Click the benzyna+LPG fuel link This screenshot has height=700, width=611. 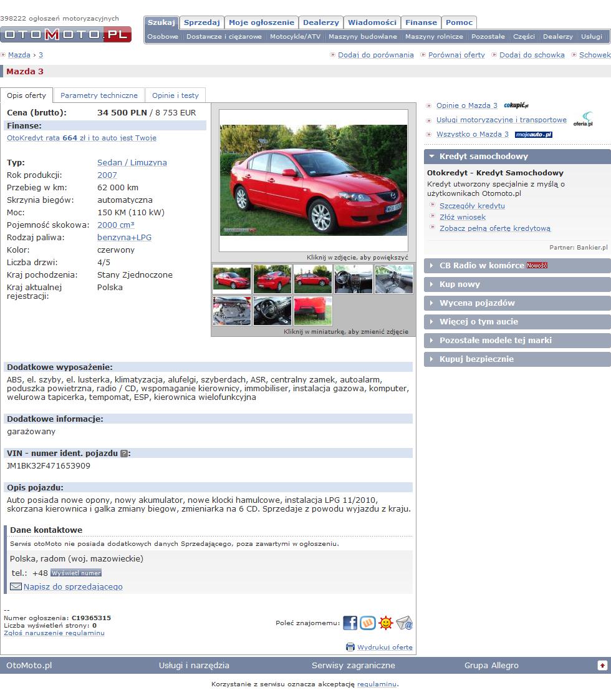pos(125,238)
